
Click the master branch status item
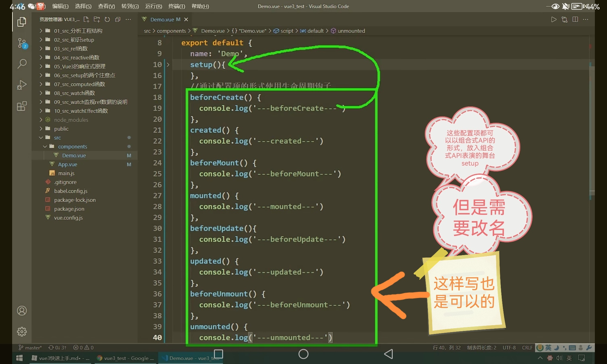point(30,347)
